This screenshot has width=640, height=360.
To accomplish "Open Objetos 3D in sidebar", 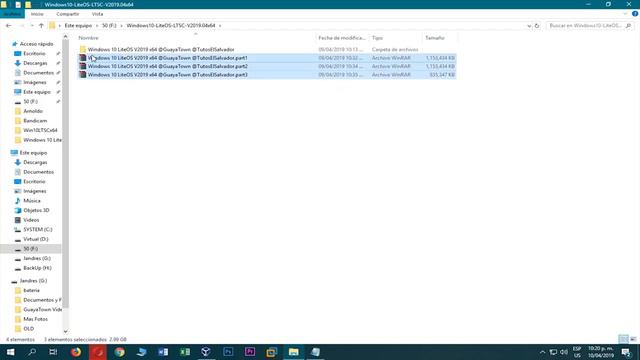I will point(36,210).
